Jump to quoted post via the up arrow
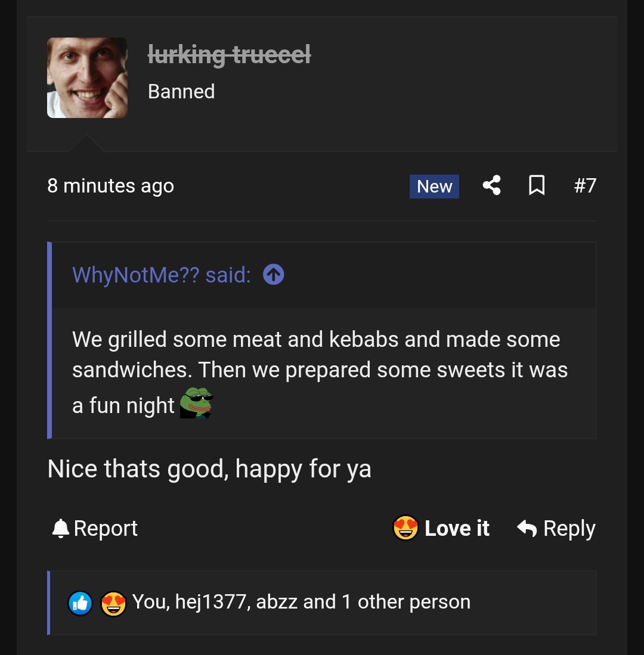 (273, 274)
